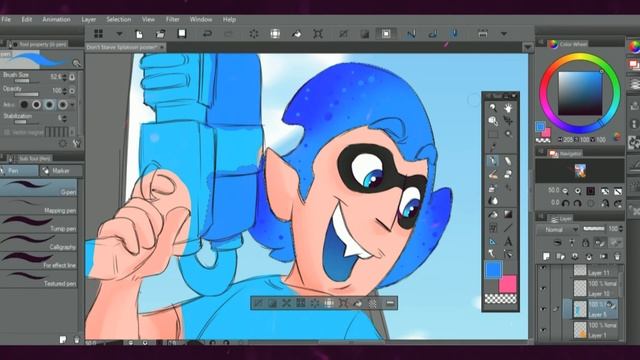This screenshot has height=360, width=640.
Task: Open dropdown arrow next to Clip Studio icon
Action: pos(119,34)
